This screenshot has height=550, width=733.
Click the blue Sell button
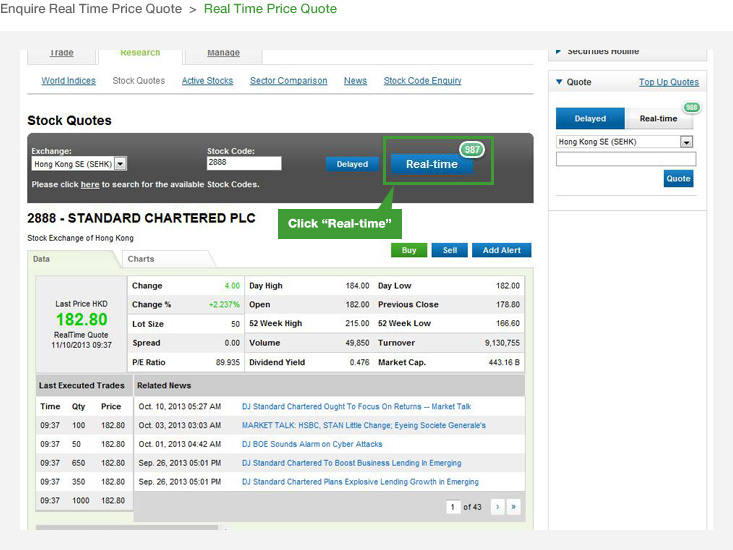pos(450,250)
